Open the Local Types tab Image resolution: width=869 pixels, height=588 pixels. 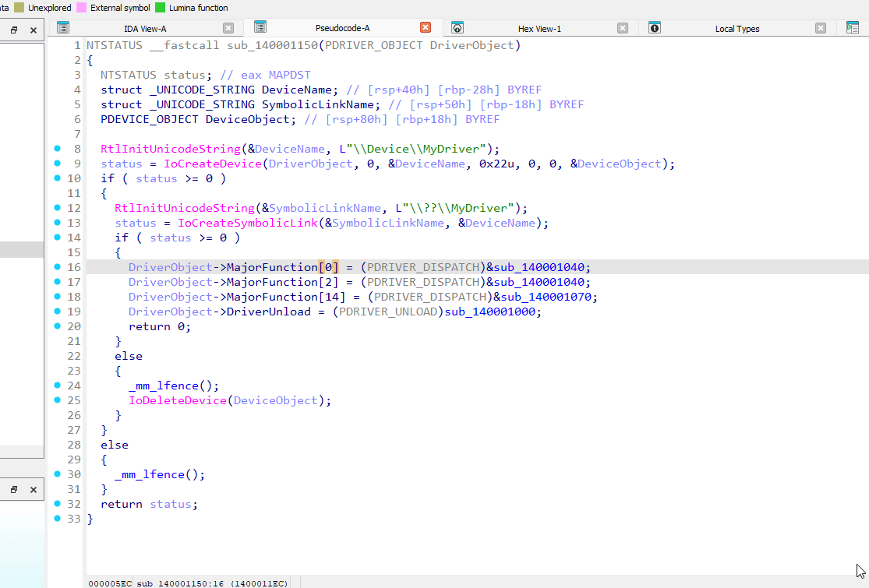pyautogui.click(x=737, y=29)
